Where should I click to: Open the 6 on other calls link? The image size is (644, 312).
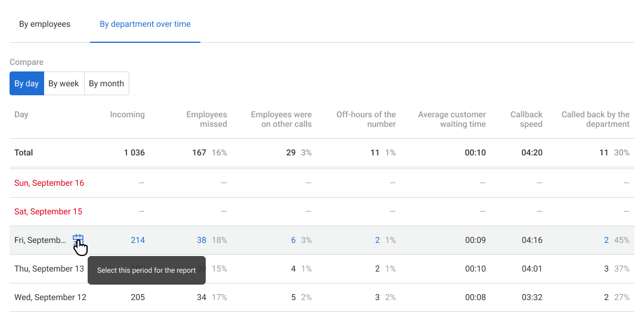pos(293,241)
